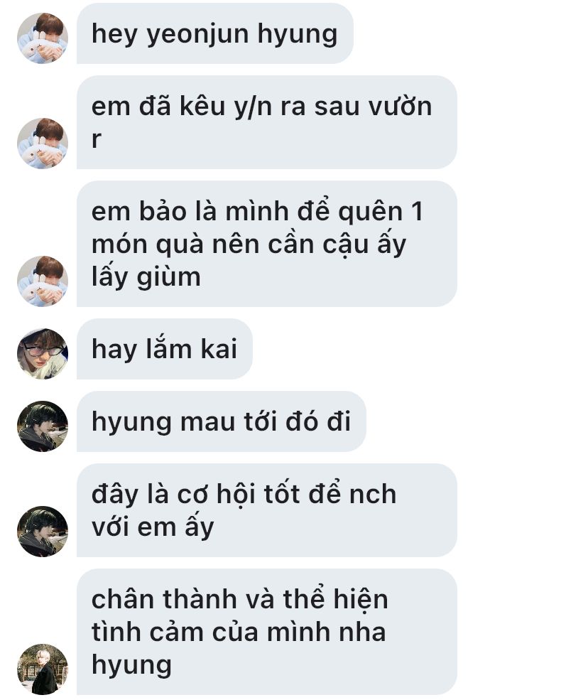Viewport: 588px width, 700px height.
Task: Click text line 'món quà nên cần cậu ấy'
Action: click(249, 244)
